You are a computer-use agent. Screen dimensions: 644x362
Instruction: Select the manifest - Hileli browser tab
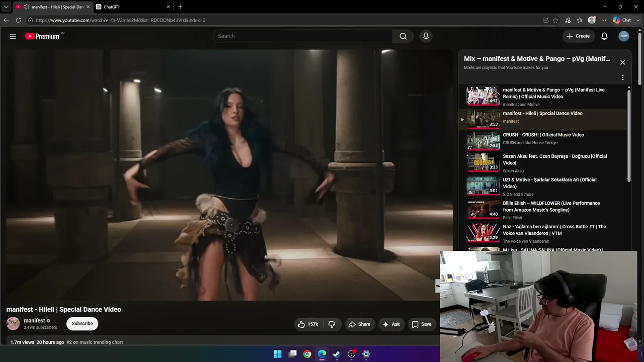pos(53,7)
